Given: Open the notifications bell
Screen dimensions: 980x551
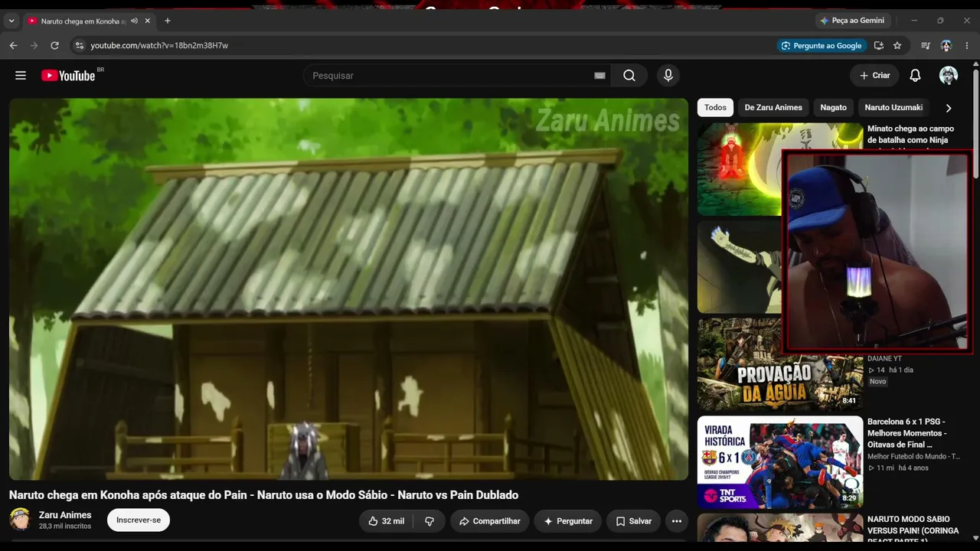Looking at the screenshot, I should [x=915, y=76].
